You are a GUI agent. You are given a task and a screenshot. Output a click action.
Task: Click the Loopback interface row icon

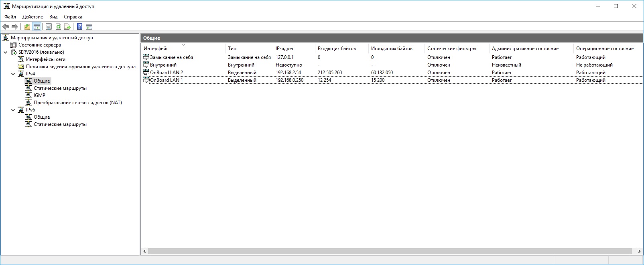tap(146, 57)
